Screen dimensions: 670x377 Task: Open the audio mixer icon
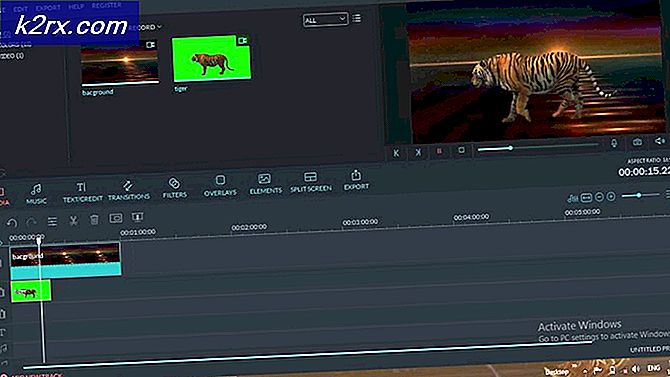(572, 198)
